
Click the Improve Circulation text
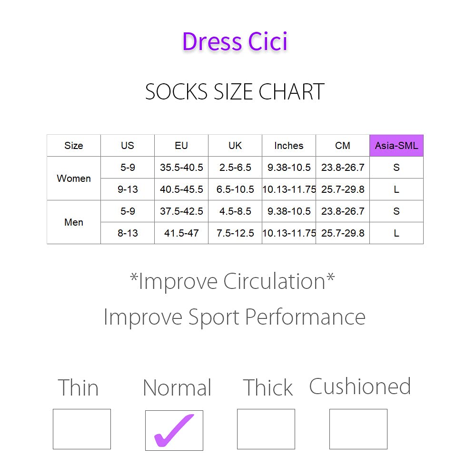232,281
